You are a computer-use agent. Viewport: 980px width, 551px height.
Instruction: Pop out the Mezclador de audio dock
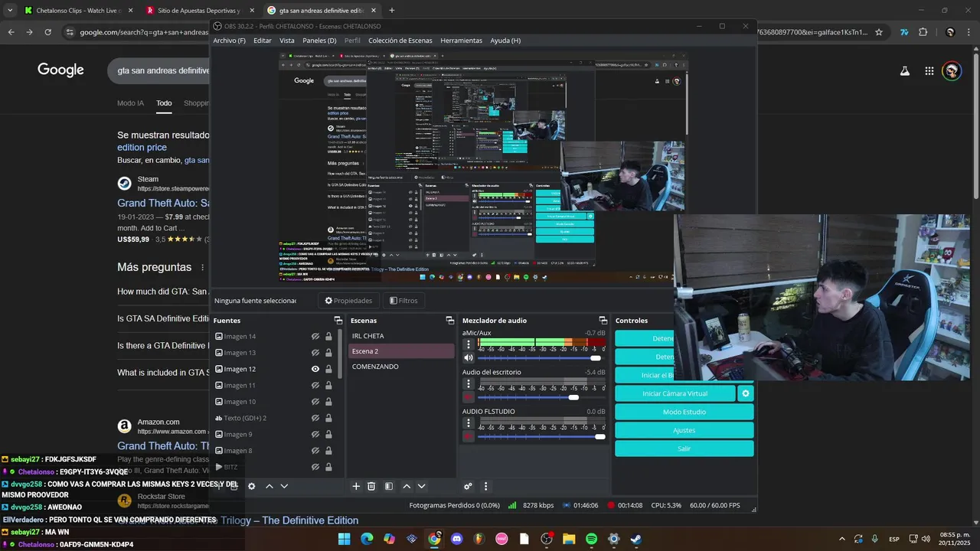pos(603,321)
